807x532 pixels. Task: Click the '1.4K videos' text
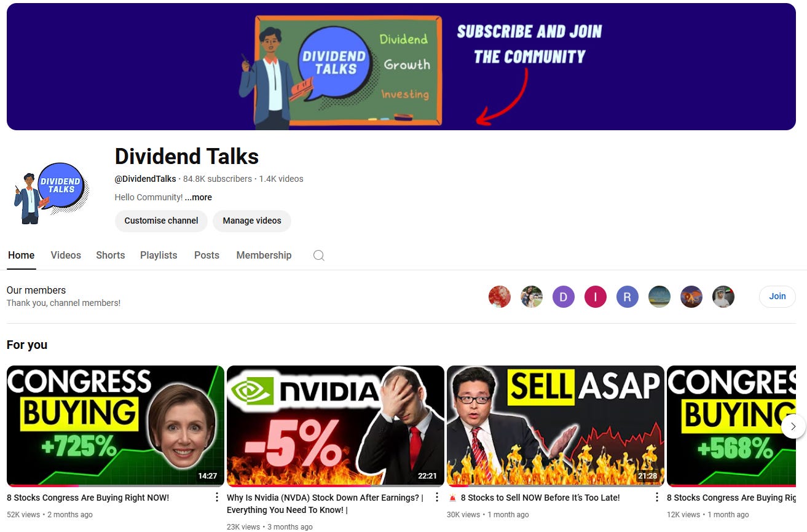click(281, 179)
